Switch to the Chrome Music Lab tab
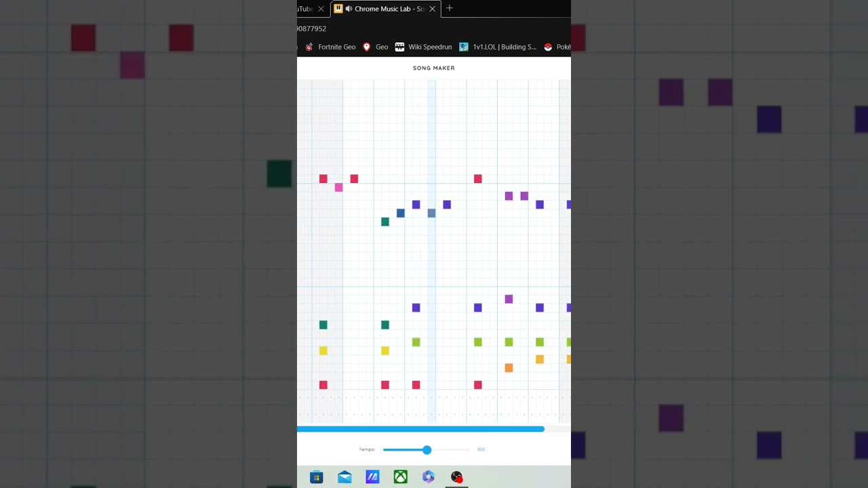The width and height of the screenshot is (868, 488). (x=385, y=9)
